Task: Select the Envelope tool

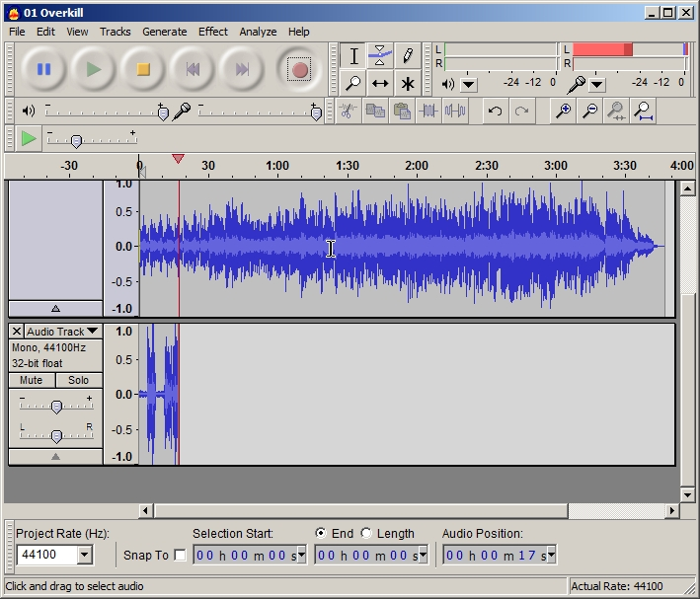Action: tap(380, 55)
